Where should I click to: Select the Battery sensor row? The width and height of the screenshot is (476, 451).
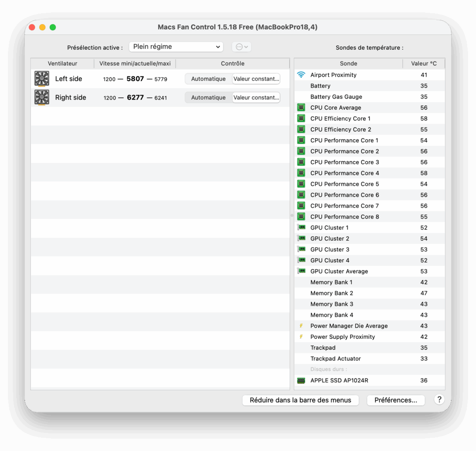(x=369, y=85)
